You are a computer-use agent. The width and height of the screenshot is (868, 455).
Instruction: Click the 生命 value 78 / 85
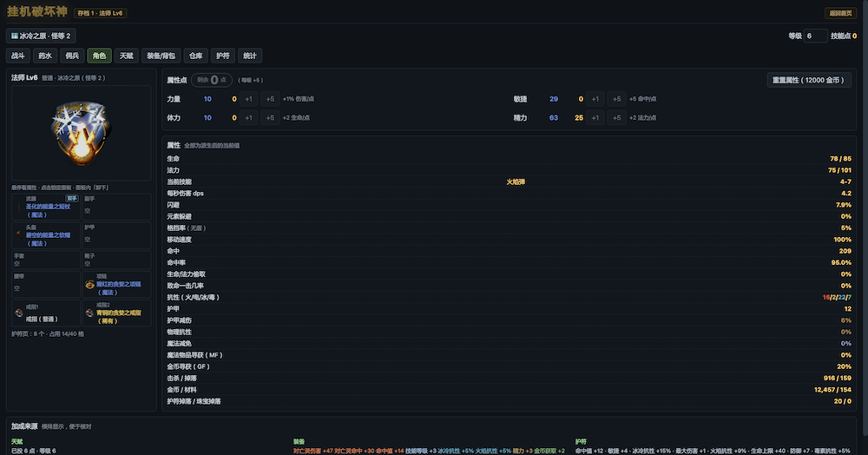pyautogui.click(x=840, y=159)
